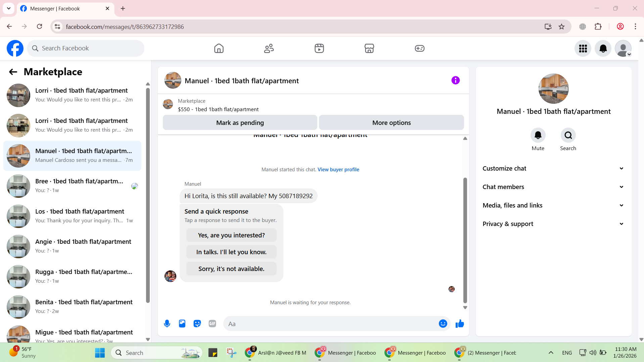Open the browser Extensions puzzle icon
The image size is (644, 362).
[x=598, y=27]
